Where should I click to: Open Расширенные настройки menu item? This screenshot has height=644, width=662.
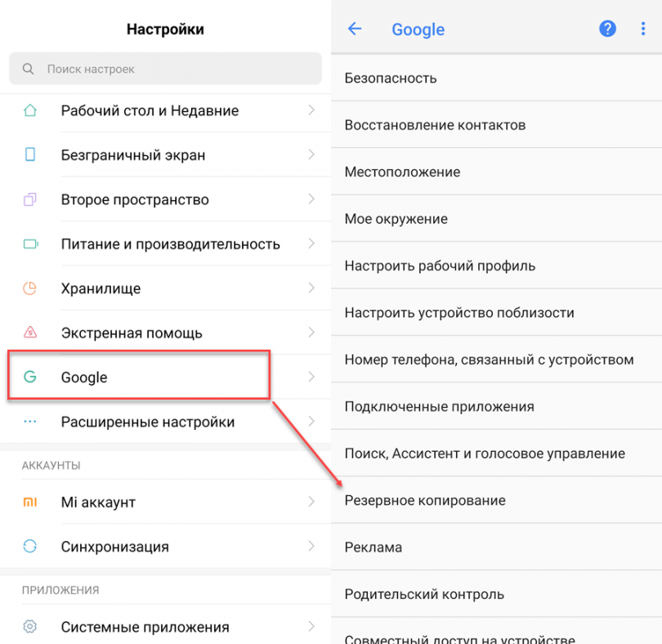148,422
